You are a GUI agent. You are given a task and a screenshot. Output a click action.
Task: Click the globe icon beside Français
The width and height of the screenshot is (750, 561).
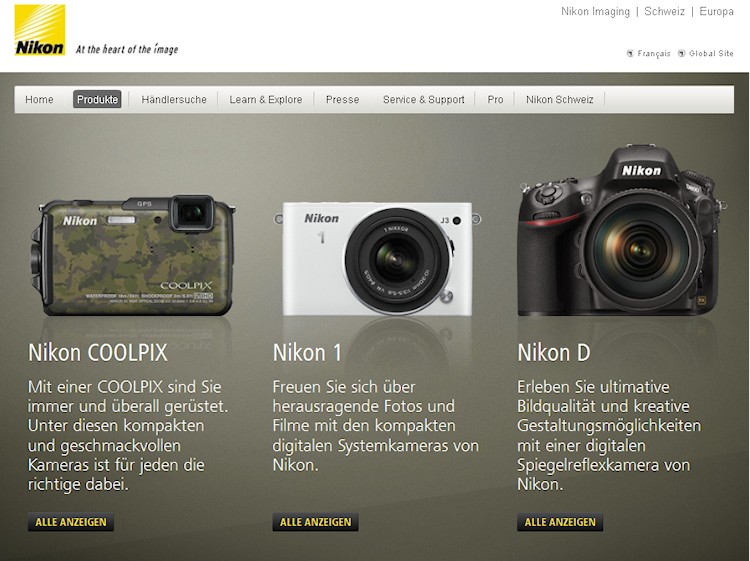point(630,53)
